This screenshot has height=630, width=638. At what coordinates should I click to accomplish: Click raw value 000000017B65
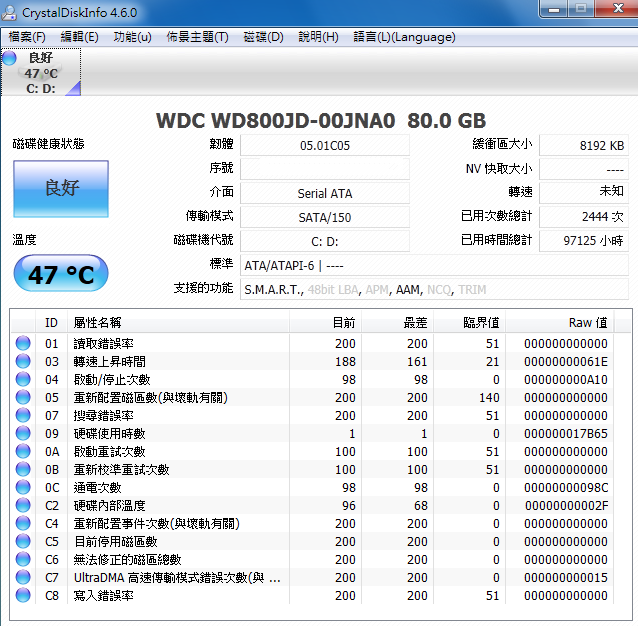[x=566, y=433]
